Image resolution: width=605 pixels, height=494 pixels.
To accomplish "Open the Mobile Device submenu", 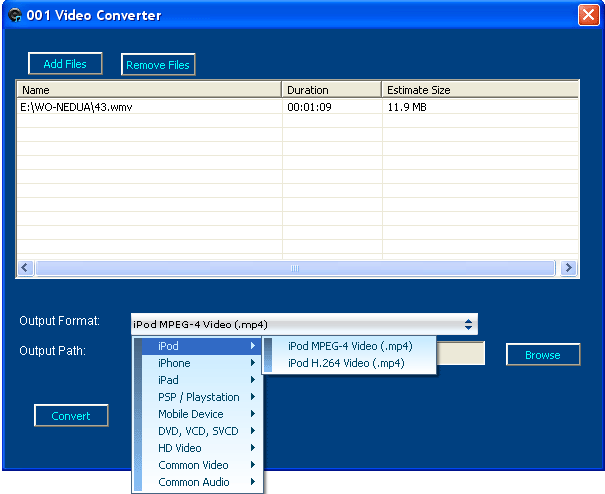I will (x=199, y=414).
